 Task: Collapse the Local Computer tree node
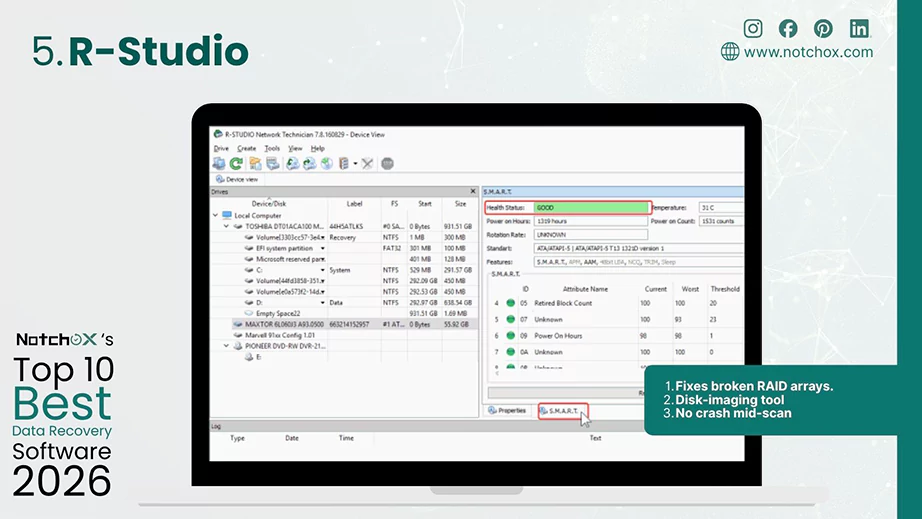(x=215, y=215)
